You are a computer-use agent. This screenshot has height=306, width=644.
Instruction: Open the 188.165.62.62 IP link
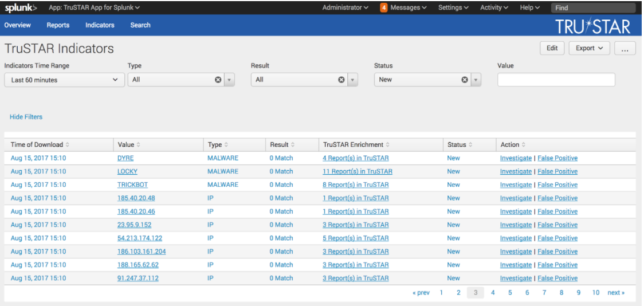tap(138, 265)
